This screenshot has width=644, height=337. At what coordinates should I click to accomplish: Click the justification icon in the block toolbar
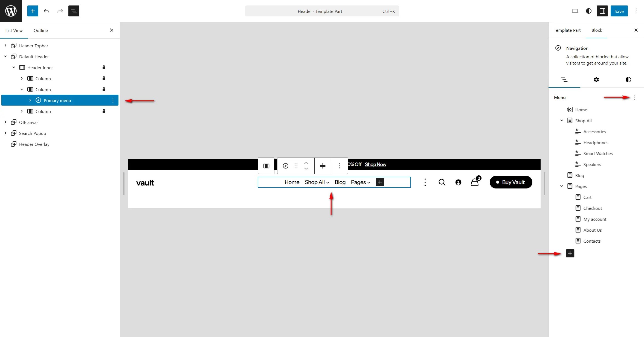(x=323, y=166)
